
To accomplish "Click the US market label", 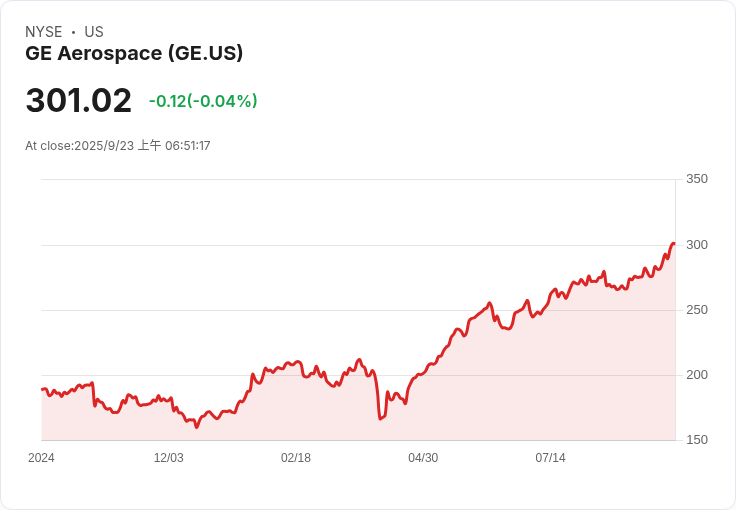I will point(94,32).
